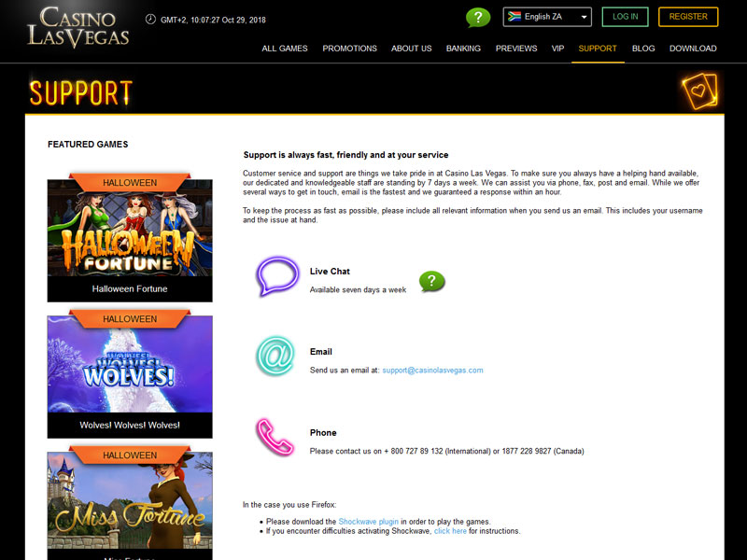Open the ALL GAMES menu
747x560 pixels.
point(285,49)
